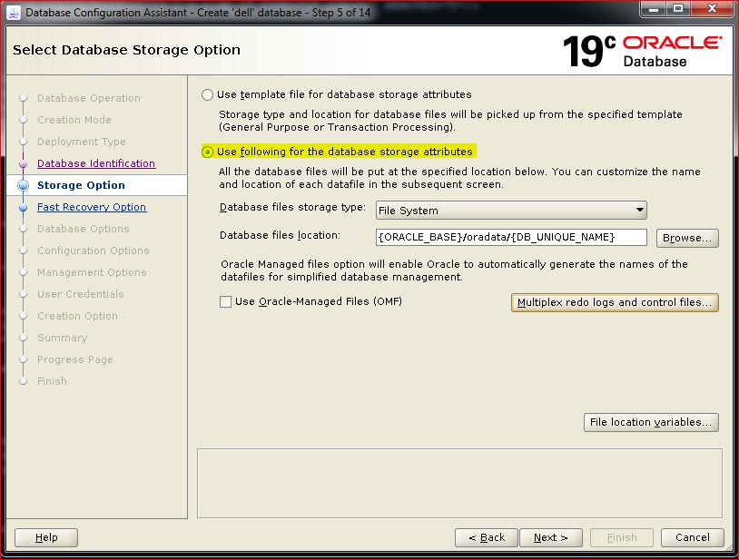Jump to Fast Recovery Option step
Screen dimensions: 739x560
(x=92, y=207)
